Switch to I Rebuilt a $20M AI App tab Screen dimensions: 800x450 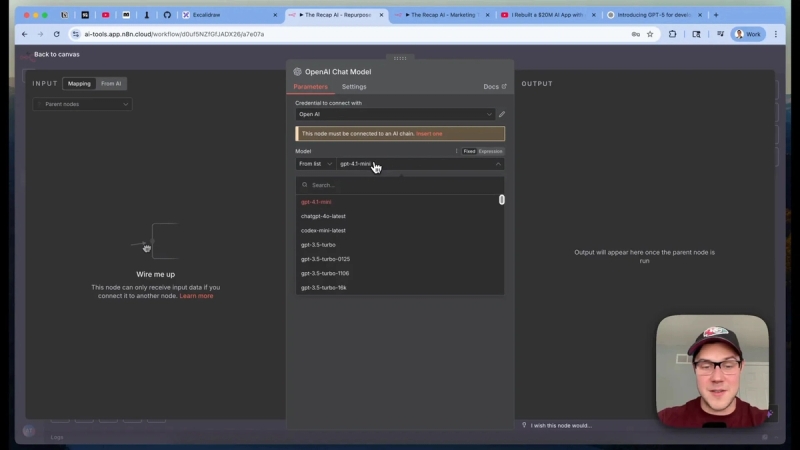point(547,15)
